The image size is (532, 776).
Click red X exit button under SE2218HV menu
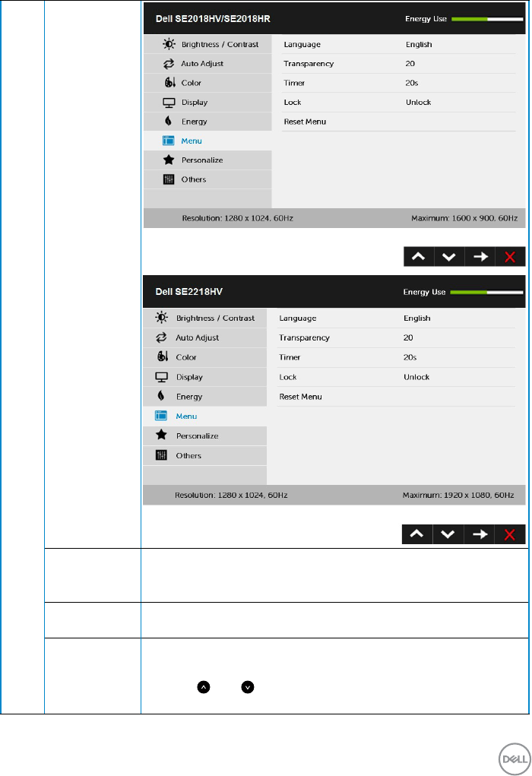click(x=510, y=534)
